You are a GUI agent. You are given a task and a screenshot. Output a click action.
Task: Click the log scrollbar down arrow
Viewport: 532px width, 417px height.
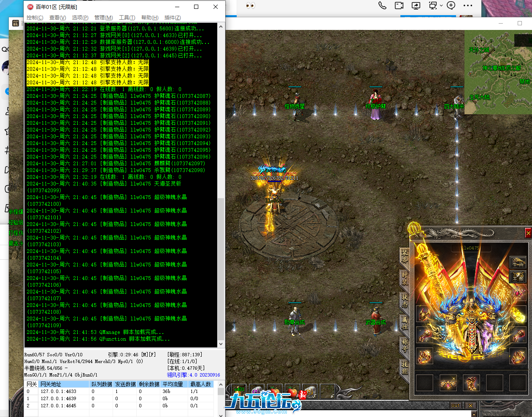point(221,344)
